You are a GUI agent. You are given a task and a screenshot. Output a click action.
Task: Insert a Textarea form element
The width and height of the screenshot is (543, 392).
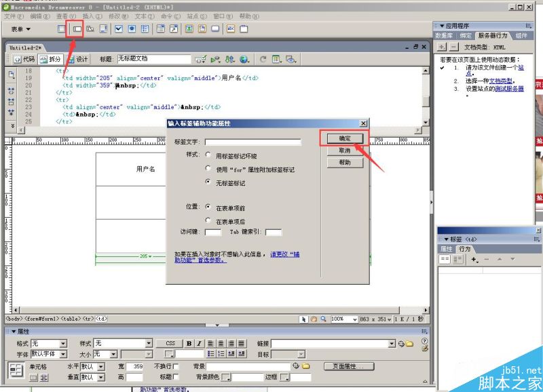103,28
